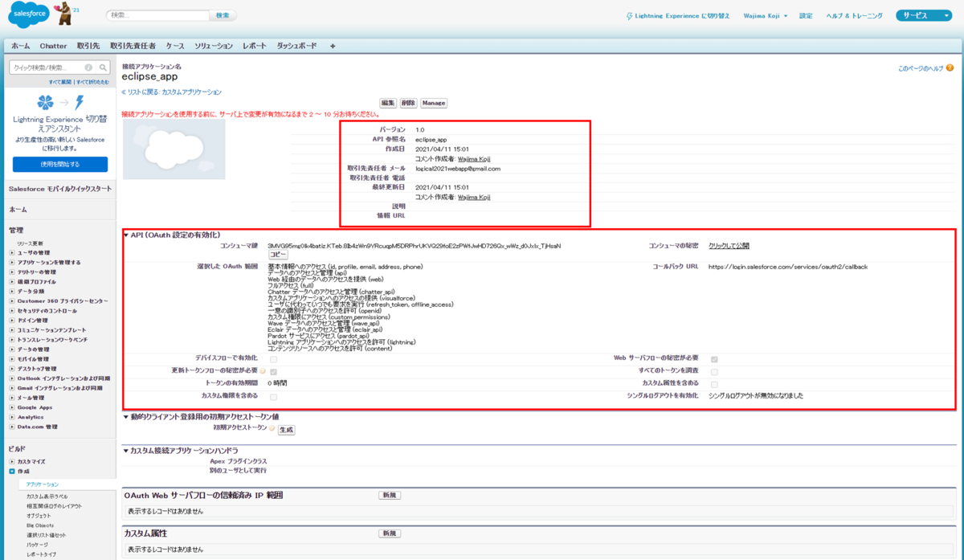Click the ヘルプ & トレーニング link
The height and width of the screenshot is (560, 964).
click(x=854, y=16)
